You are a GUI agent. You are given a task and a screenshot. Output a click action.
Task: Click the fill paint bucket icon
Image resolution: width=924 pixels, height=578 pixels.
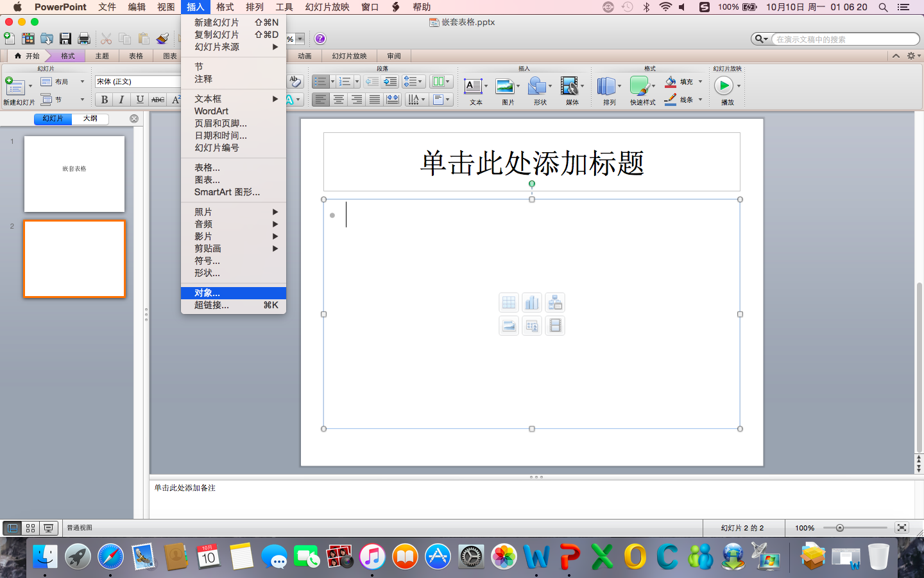(671, 82)
